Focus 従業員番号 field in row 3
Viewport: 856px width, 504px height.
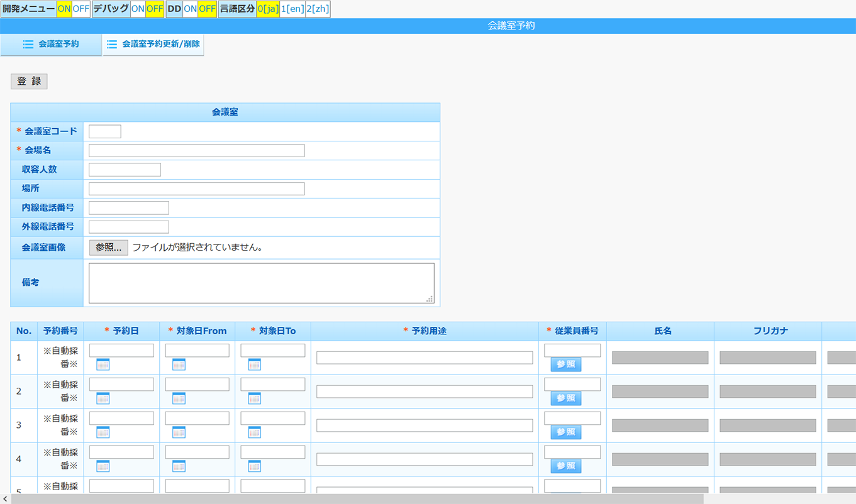pyautogui.click(x=572, y=418)
